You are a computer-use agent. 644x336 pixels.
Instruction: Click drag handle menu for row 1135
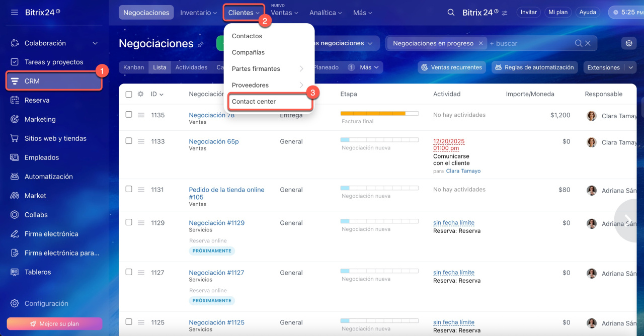(141, 115)
